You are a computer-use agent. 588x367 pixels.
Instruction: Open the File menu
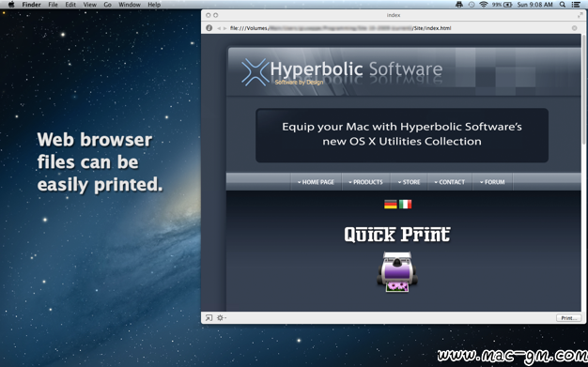point(53,5)
